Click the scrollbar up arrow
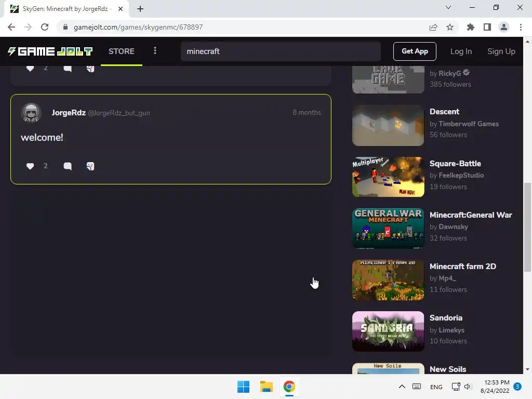532x399 pixels. [x=527, y=42]
